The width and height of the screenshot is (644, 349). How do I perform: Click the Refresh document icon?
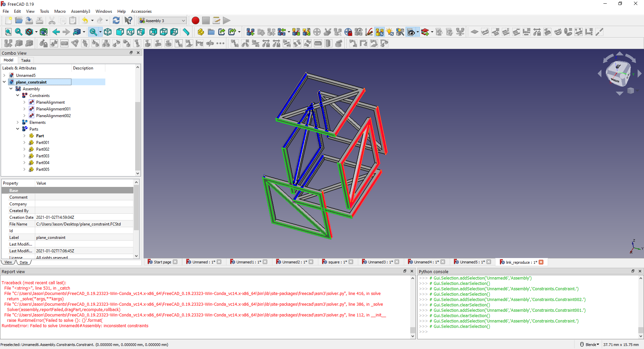[116, 20]
